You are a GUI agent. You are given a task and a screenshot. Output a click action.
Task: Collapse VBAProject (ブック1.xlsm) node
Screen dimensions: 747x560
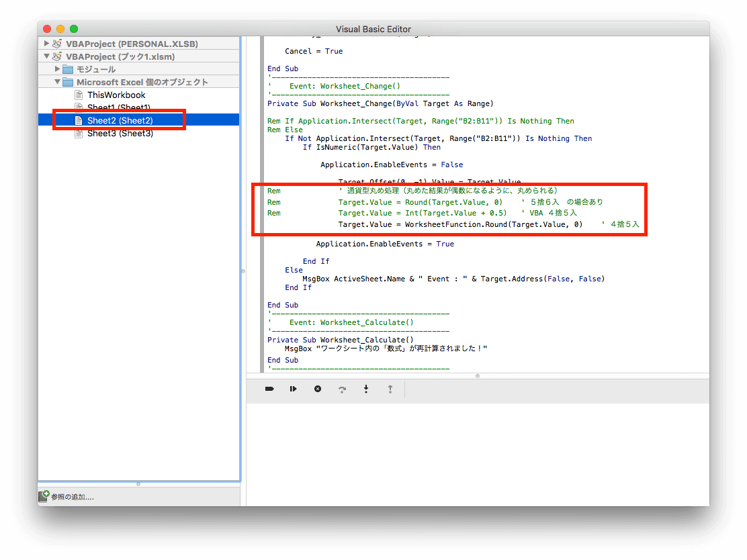click(x=46, y=56)
